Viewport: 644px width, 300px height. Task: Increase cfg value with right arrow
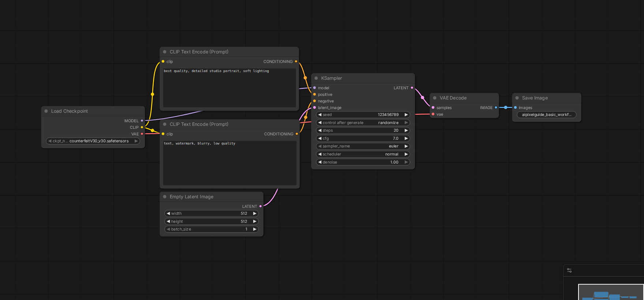[406, 138]
